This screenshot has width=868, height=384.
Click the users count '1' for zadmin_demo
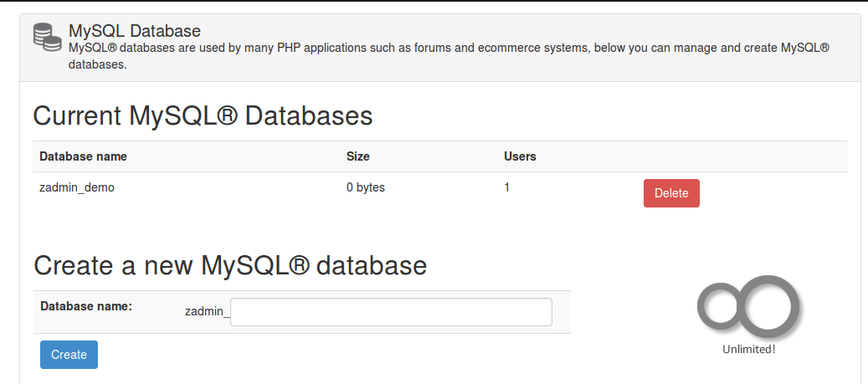(506, 187)
